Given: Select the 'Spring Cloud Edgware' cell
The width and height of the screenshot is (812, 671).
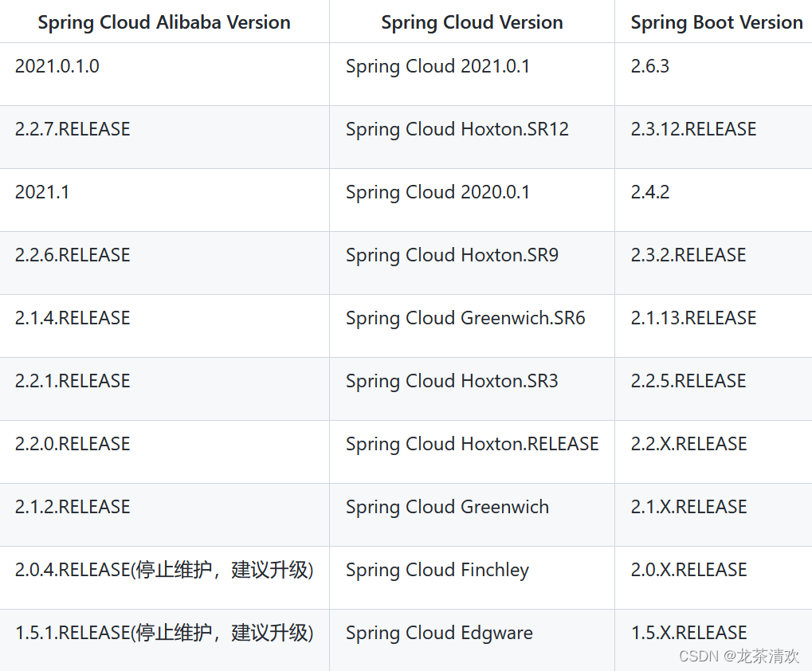Looking at the screenshot, I should click(472, 640).
